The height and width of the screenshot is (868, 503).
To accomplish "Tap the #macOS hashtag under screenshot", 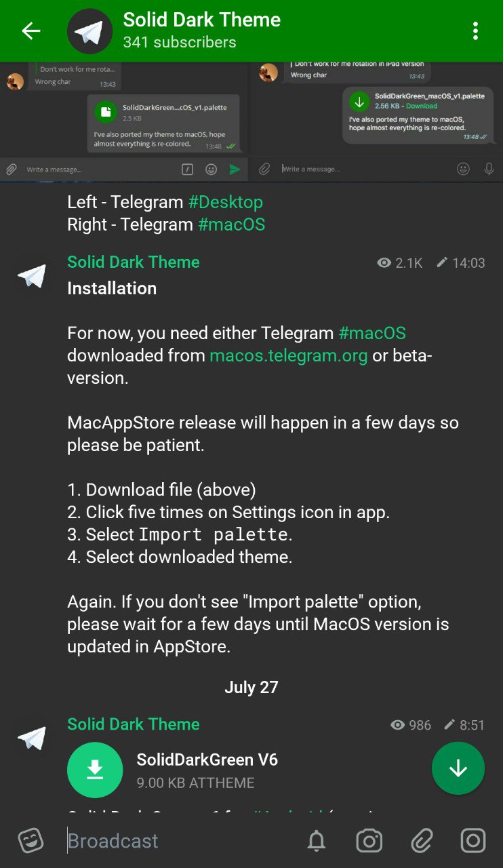I will pos(232,224).
